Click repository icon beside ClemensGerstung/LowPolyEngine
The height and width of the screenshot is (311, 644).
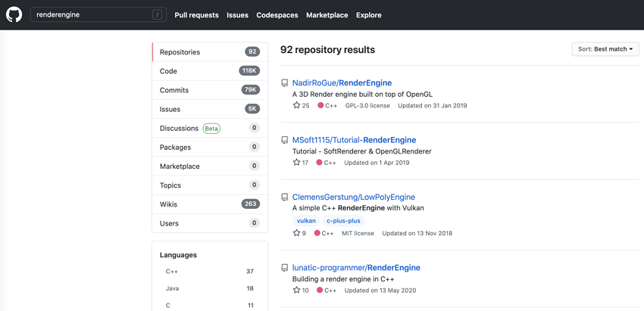pyautogui.click(x=285, y=197)
